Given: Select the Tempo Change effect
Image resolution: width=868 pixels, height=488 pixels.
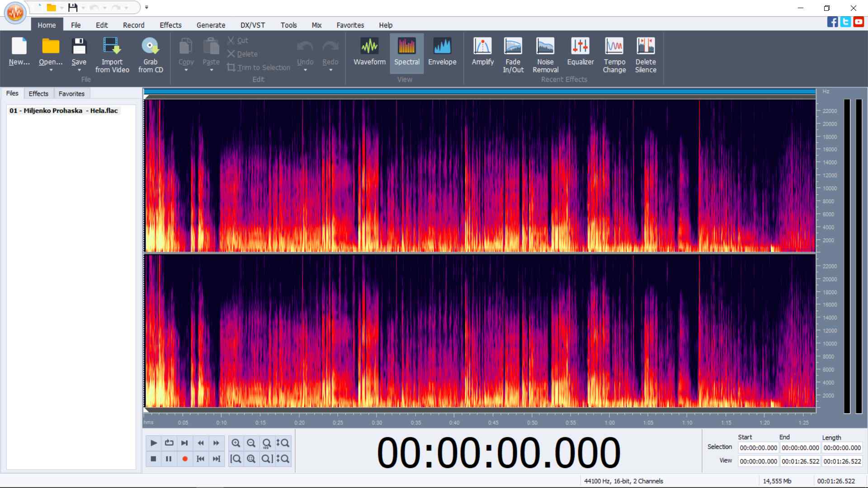Looking at the screenshot, I should click(614, 47).
